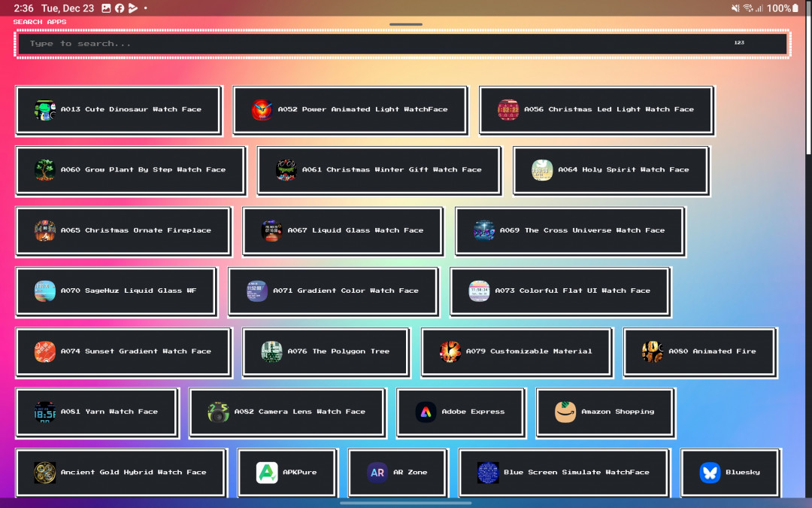Open the APKPure app icon
The height and width of the screenshot is (508, 812).
click(x=267, y=473)
